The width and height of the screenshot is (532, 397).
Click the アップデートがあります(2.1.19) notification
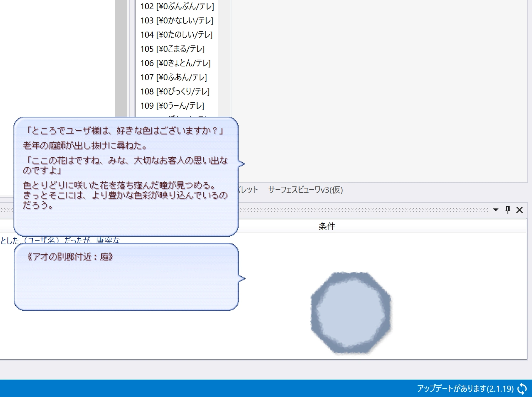coord(465,388)
